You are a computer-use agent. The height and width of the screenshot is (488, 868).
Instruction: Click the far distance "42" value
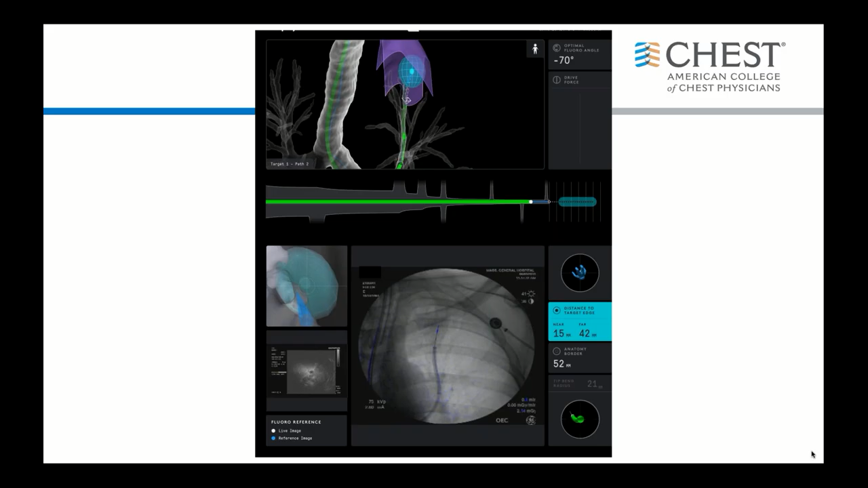(x=585, y=333)
